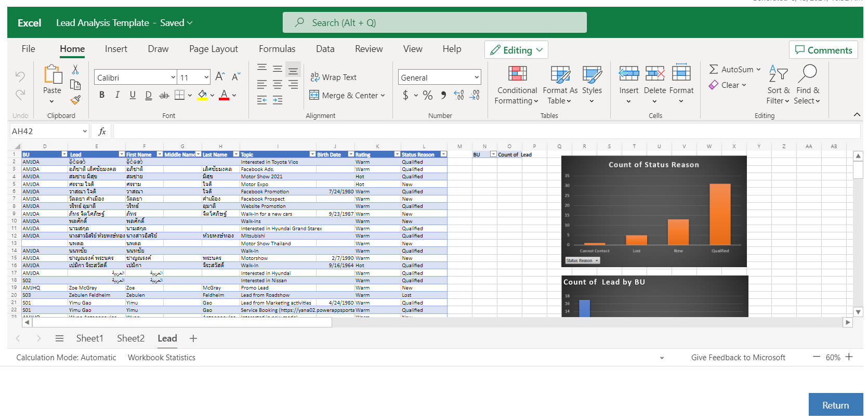Toggle Wrap Text on selected cells
868x420 pixels.
(x=333, y=77)
